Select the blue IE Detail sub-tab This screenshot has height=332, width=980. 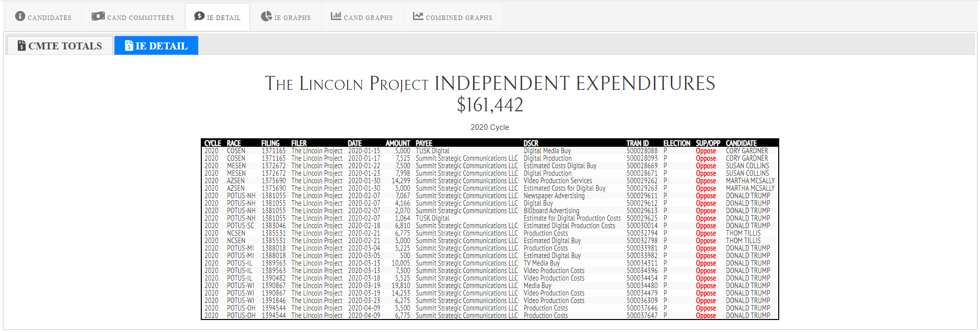(156, 45)
